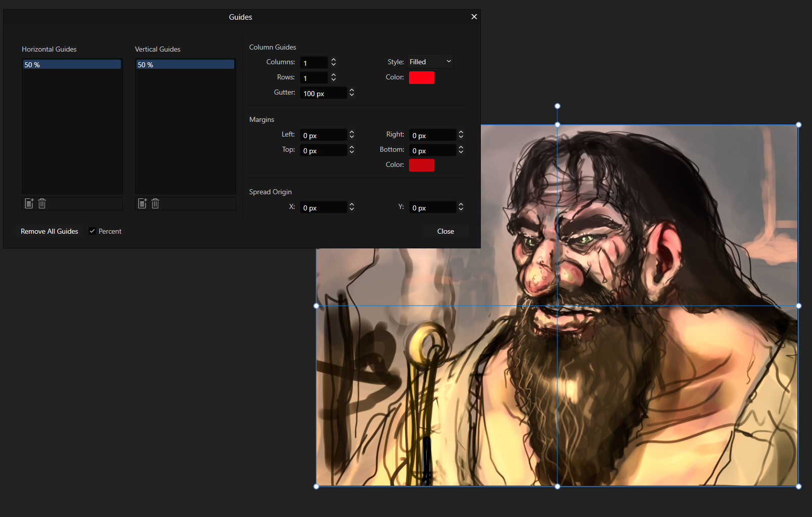
Task: Click the Spread Origin Y field
Action: pos(433,207)
